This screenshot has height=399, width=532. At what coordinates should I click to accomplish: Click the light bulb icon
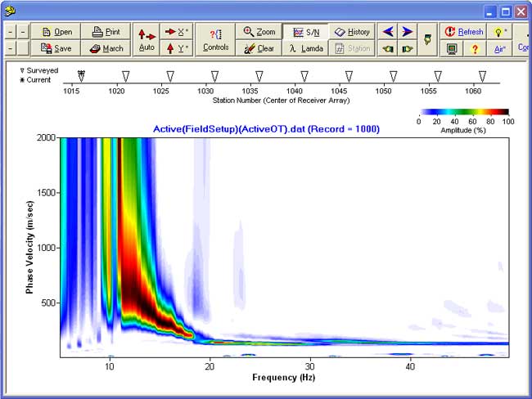click(500, 32)
